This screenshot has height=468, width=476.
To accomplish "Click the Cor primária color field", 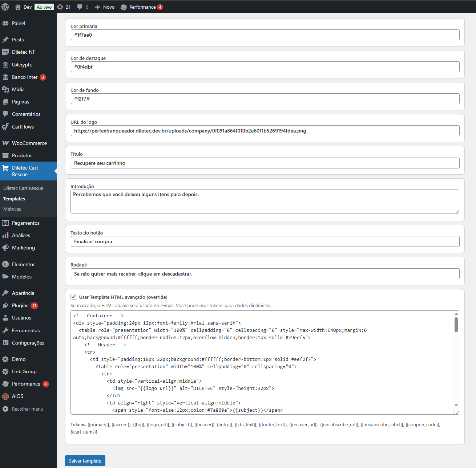I will click(x=265, y=35).
